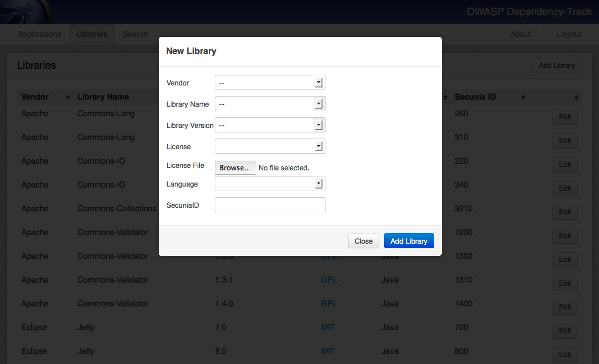Viewport: 599px width, 364px height.
Task: Edit the Commons-Lang row with Secunia ID 260
Action: (565, 117)
